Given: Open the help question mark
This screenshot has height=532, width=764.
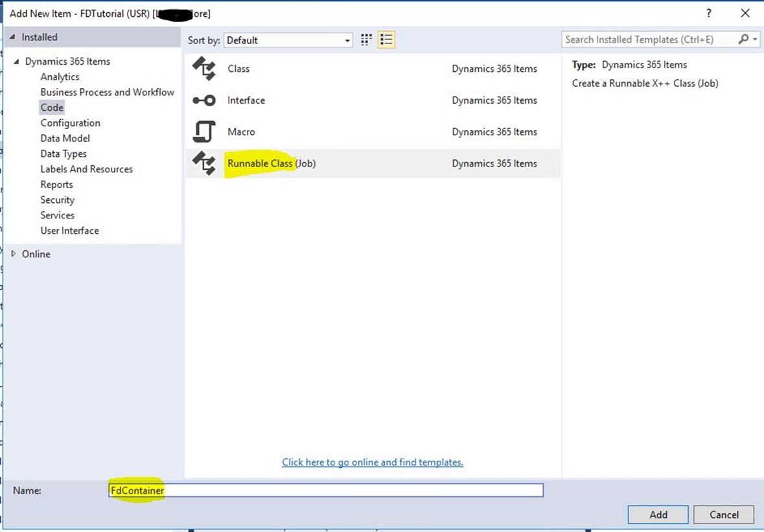Looking at the screenshot, I should tap(709, 13).
